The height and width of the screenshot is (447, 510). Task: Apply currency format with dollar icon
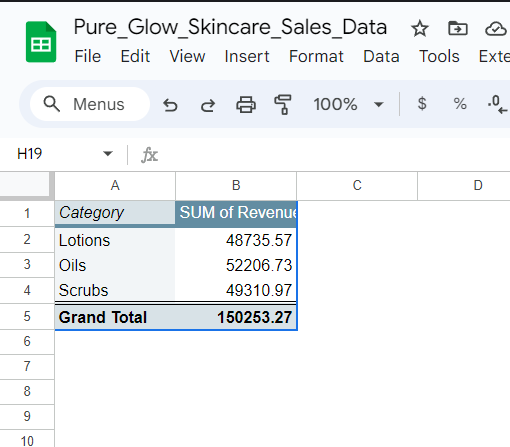pos(422,104)
